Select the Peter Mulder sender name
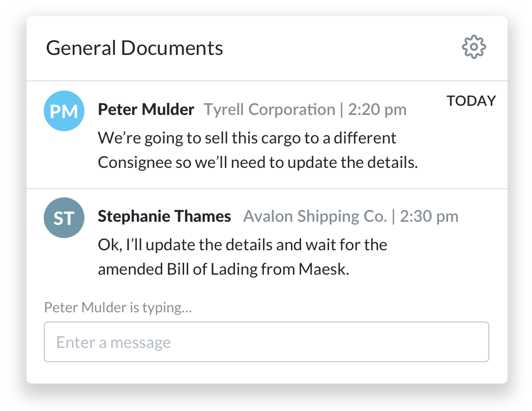The image size is (532, 411). point(146,109)
